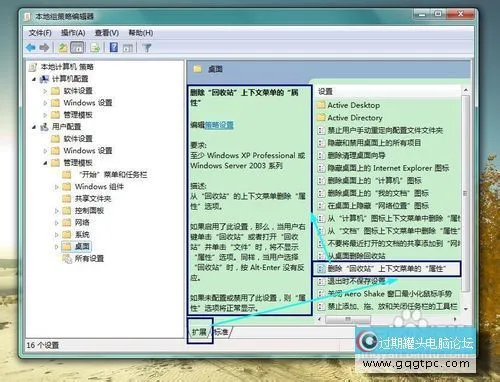Open the 查看(V) menu
The width and height of the screenshot is (500, 382).
[107, 33]
